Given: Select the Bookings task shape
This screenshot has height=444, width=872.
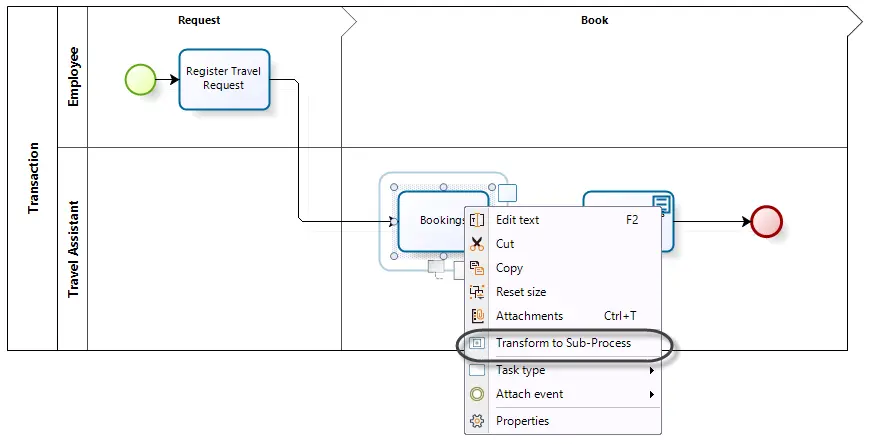Looking at the screenshot, I should click(x=433, y=221).
